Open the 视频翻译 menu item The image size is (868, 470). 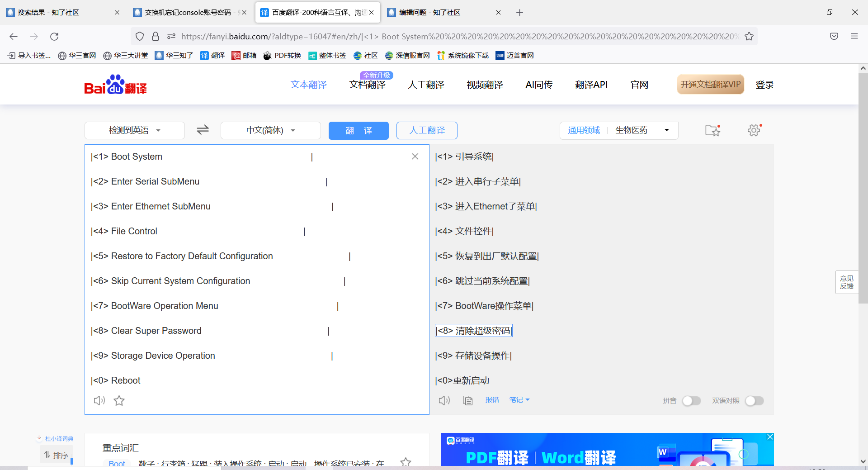pyautogui.click(x=485, y=85)
